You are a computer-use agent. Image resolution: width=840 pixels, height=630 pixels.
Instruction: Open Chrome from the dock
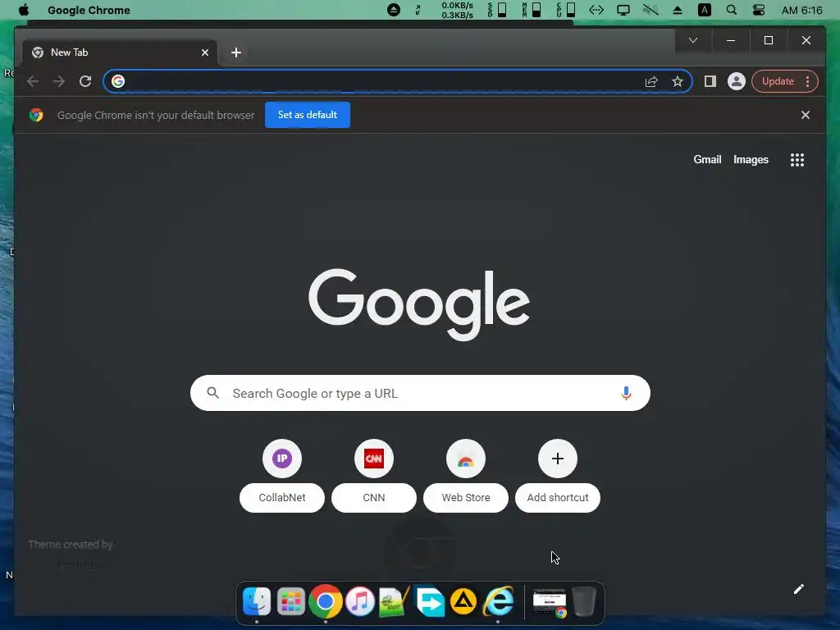pyautogui.click(x=325, y=601)
